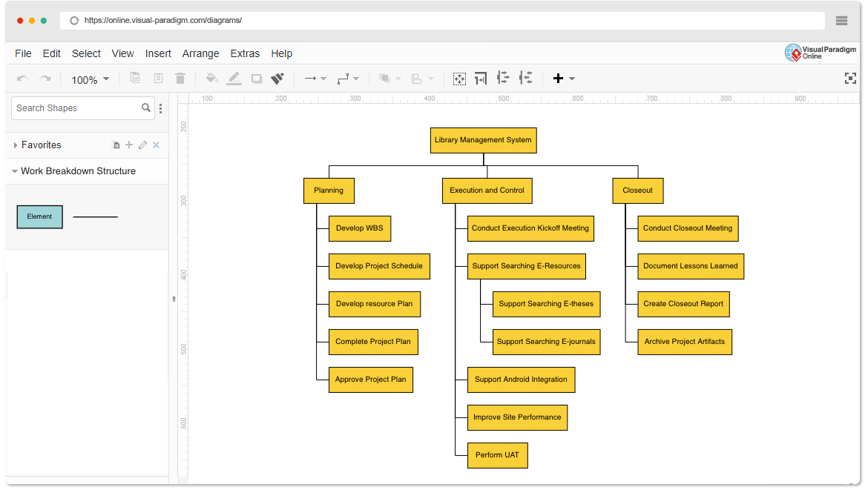Click the sidebar collapse handle
Screen dimensions: 868x493
[x=174, y=299]
